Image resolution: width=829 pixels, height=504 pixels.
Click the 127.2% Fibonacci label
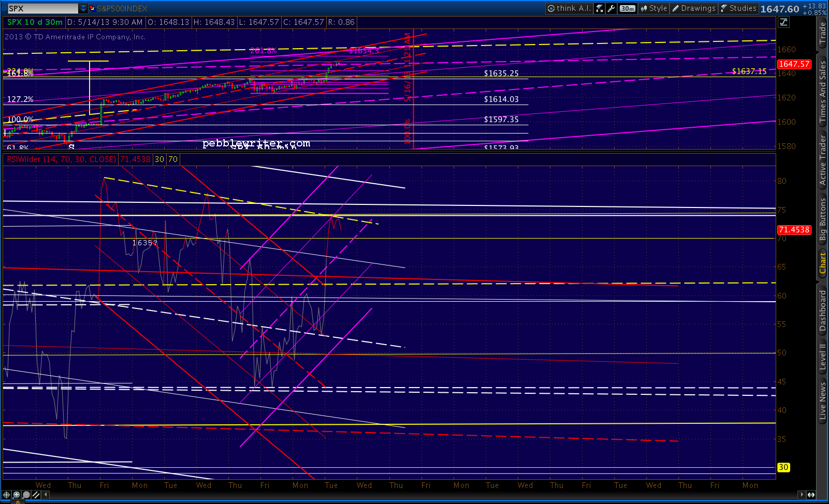coord(20,99)
